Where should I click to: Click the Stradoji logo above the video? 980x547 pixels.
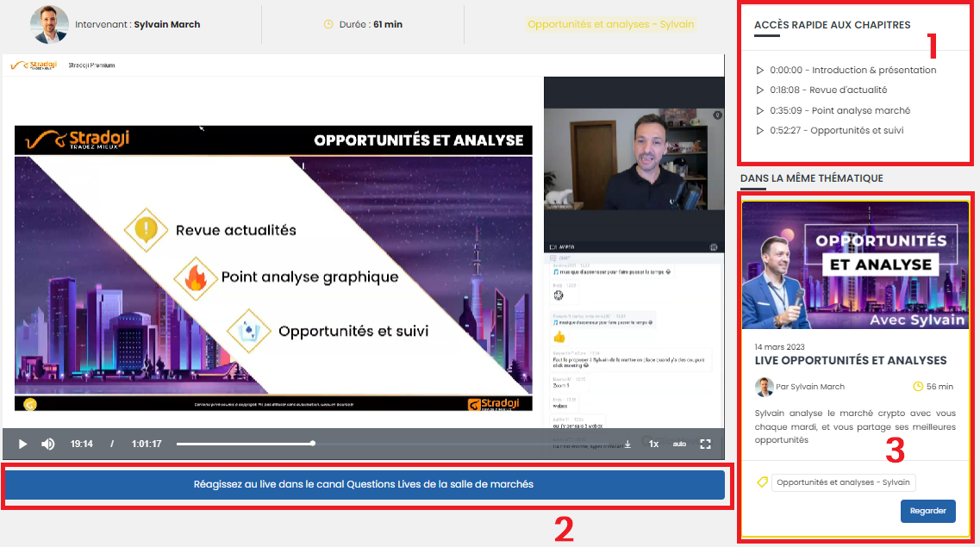(x=34, y=65)
